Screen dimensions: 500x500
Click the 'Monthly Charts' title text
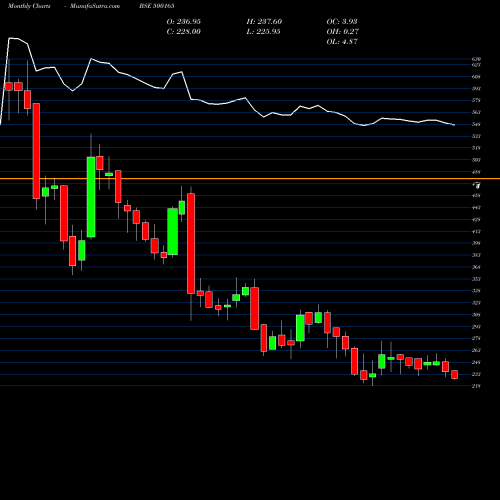(29, 6)
